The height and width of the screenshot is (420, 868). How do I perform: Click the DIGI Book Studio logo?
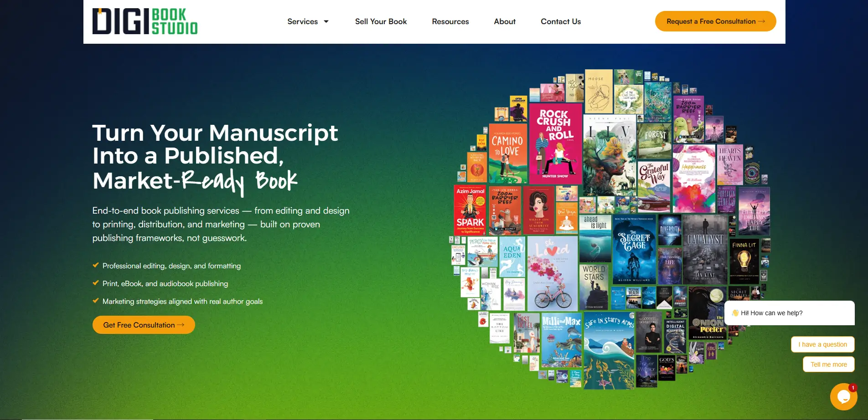(x=145, y=21)
